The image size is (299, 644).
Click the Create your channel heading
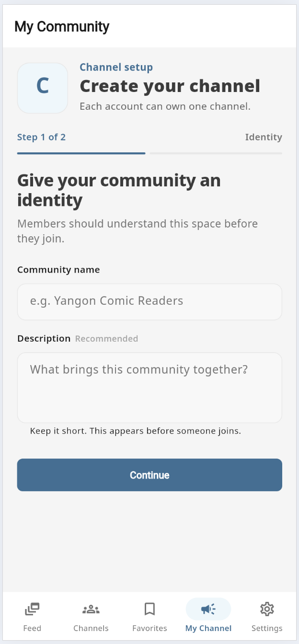[x=170, y=86]
